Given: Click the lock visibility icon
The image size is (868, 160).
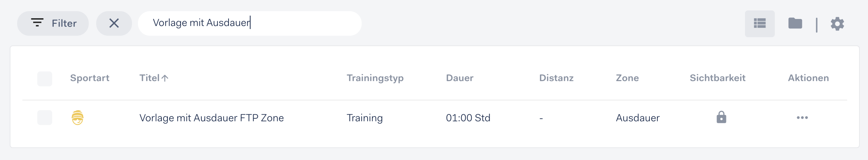Looking at the screenshot, I should pyautogui.click(x=721, y=117).
